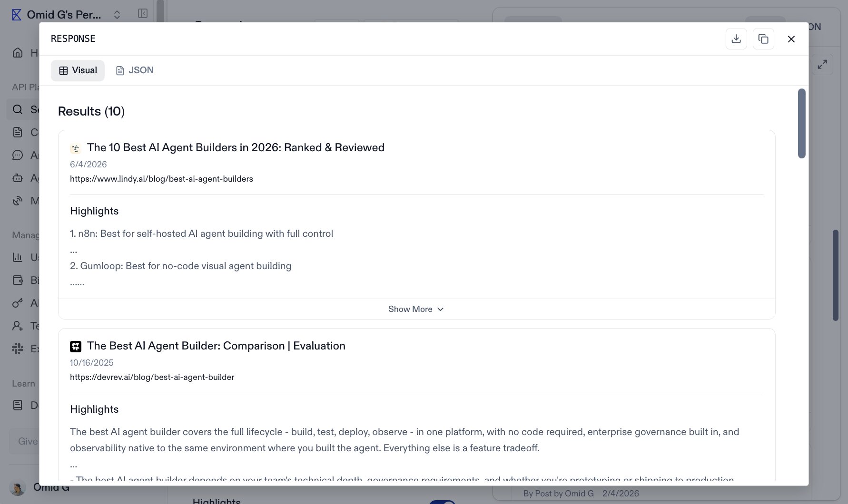Open the Team person icon in the sidebar

[18, 326]
